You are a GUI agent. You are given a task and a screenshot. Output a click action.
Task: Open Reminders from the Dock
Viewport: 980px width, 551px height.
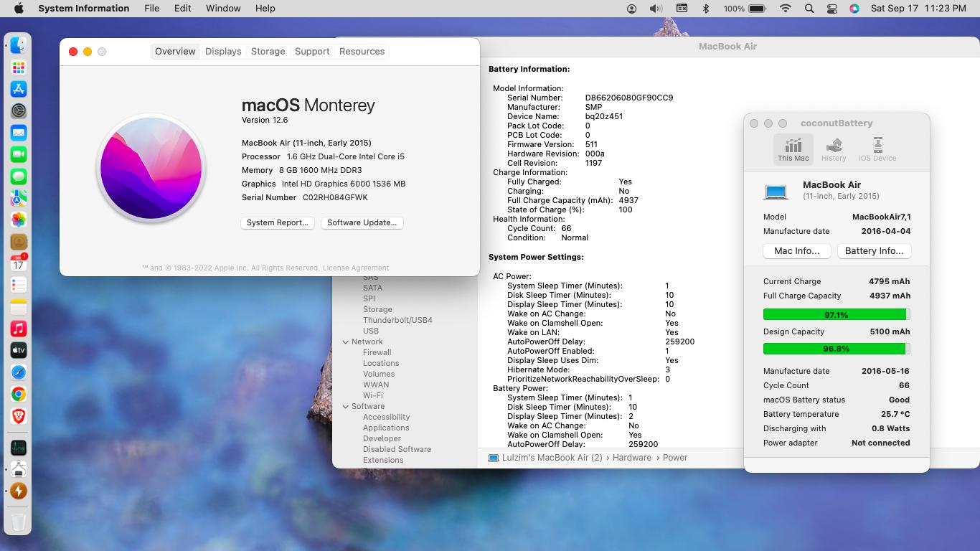[19, 286]
